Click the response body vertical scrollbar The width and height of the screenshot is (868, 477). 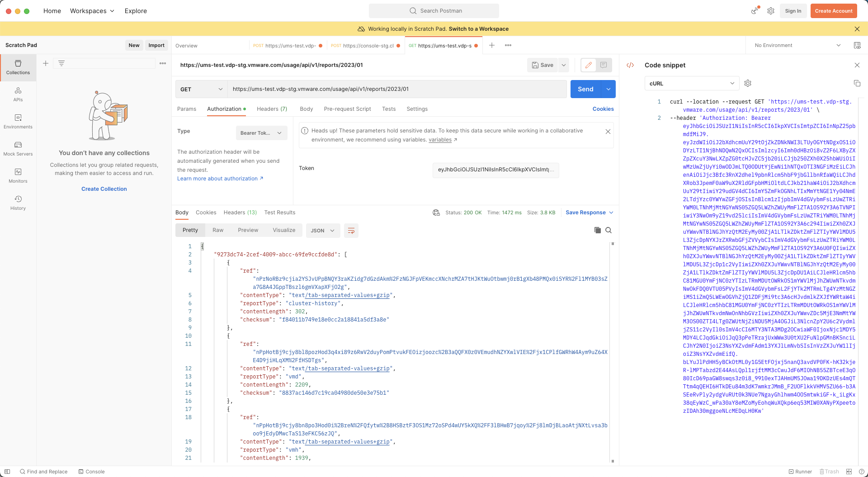click(x=613, y=353)
